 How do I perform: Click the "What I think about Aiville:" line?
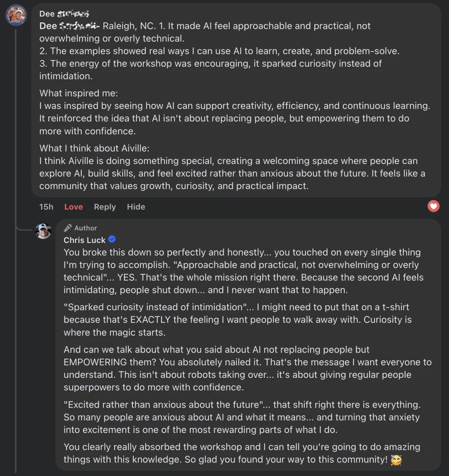pos(94,148)
